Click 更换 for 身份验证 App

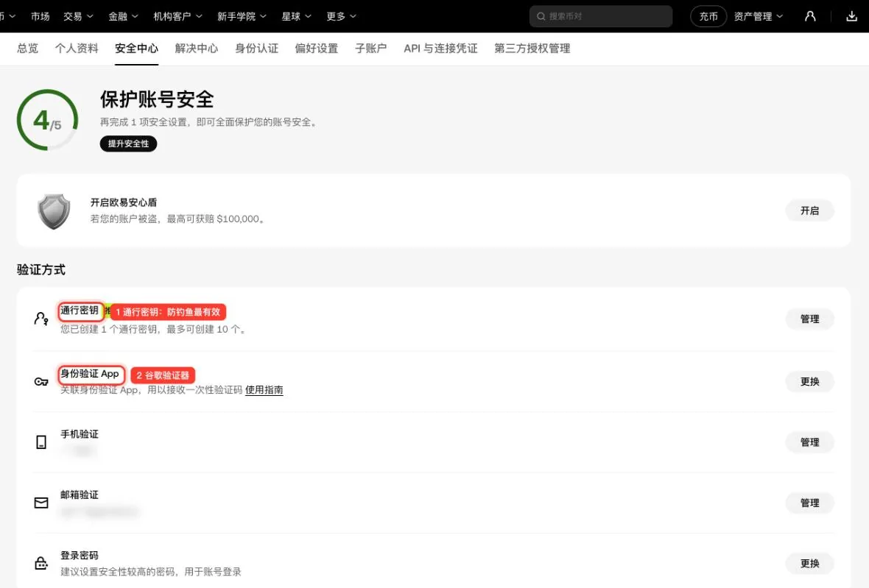tap(809, 381)
